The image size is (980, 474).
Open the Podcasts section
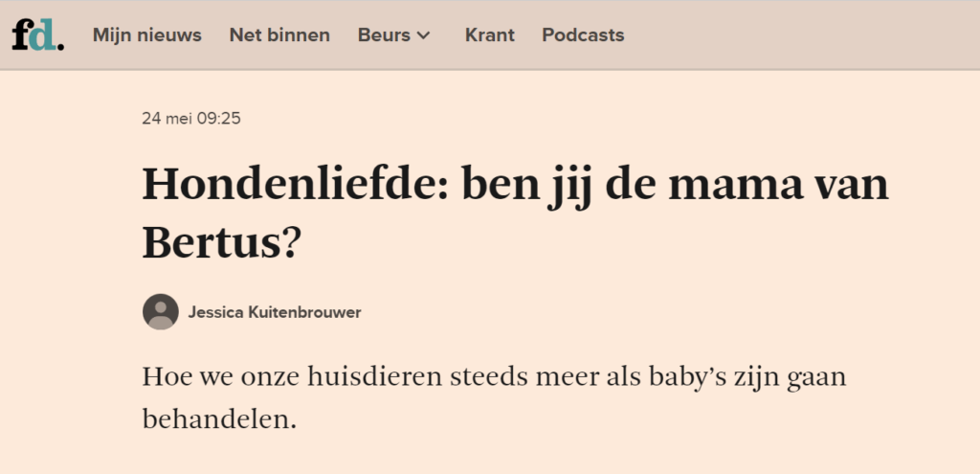[x=583, y=35]
